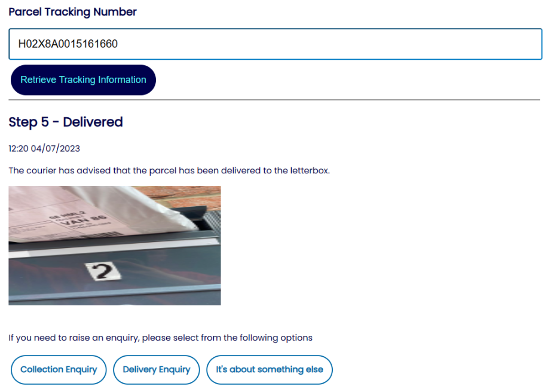Screen dimensions: 554x392
Task: Click the 04/07/2023 delivery date
Action: pos(56,149)
